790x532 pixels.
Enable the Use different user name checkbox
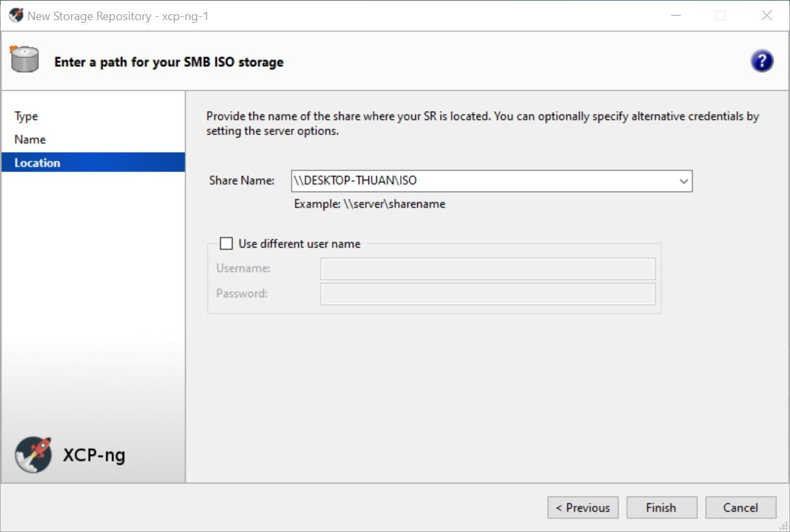pos(226,244)
